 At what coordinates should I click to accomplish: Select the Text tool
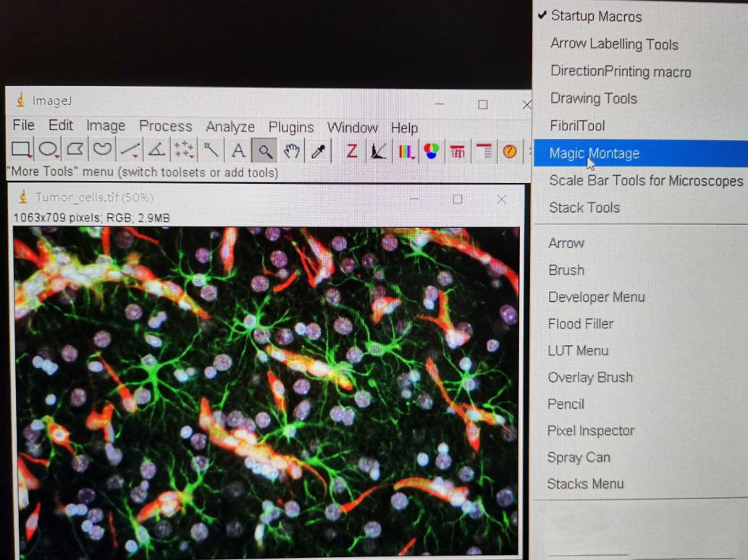pyautogui.click(x=238, y=150)
